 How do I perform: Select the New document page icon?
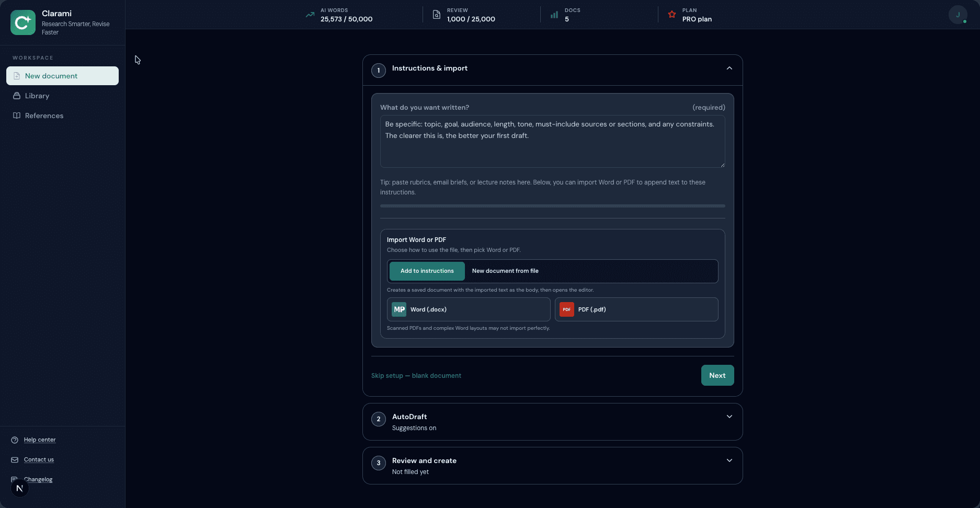click(16, 76)
